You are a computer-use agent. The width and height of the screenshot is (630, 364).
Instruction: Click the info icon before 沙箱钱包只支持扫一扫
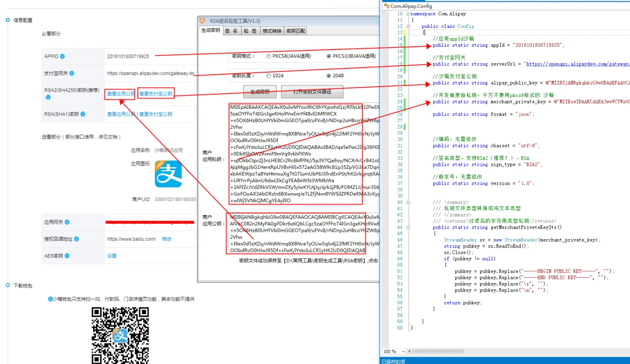click(x=50, y=299)
